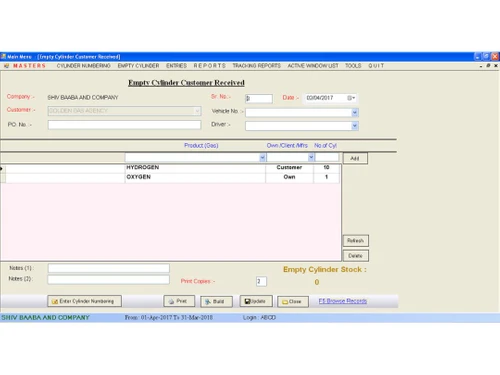Restore the inner child window
The image size is (500, 375).
[x=488, y=66]
